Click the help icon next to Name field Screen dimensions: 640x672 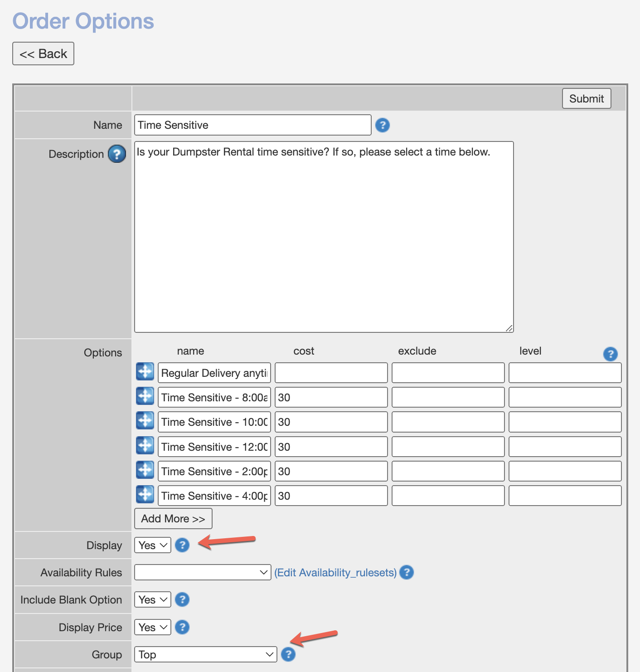coord(383,125)
